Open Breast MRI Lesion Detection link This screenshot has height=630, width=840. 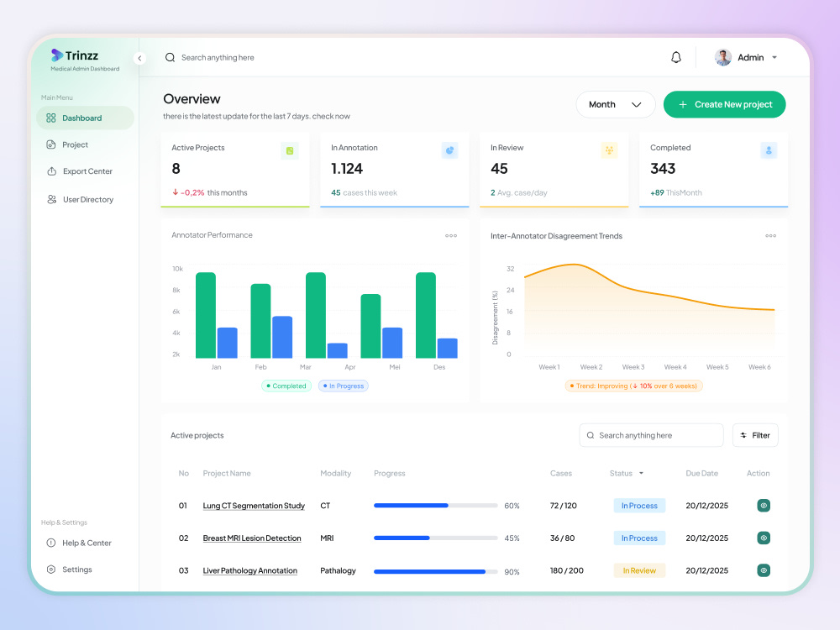point(252,538)
